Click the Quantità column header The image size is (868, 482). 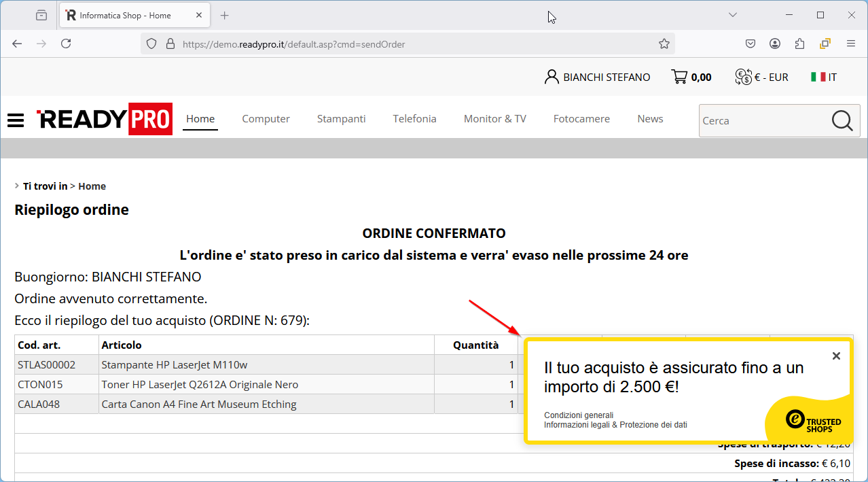pyautogui.click(x=476, y=345)
